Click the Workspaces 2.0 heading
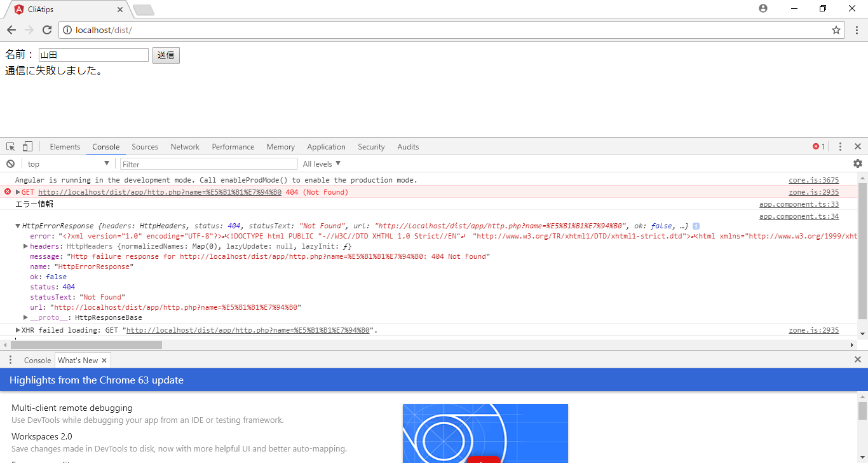 pos(42,436)
